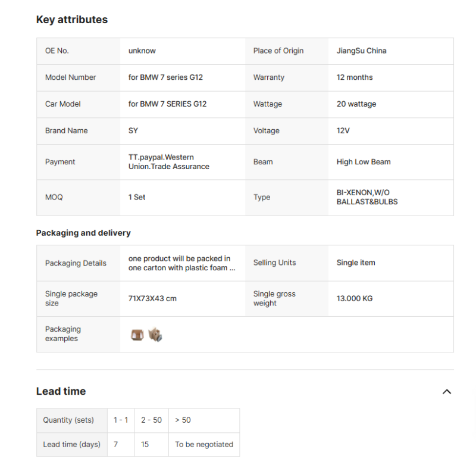
Task: Click the Lead time heading
Action: click(x=61, y=391)
